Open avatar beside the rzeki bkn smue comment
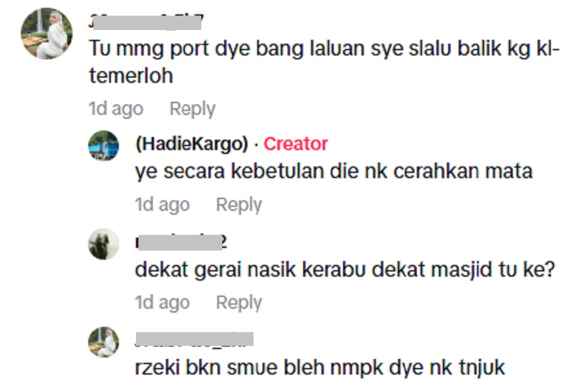The height and width of the screenshot is (385, 588). click(x=103, y=342)
